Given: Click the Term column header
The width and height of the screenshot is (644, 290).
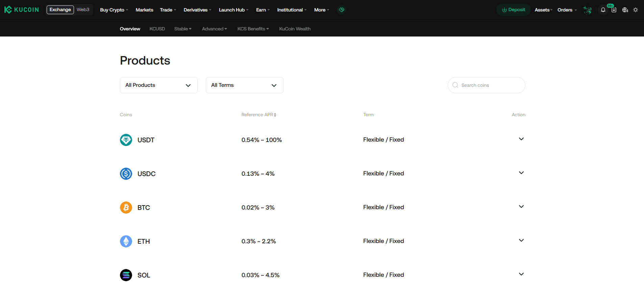Looking at the screenshot, I should [x=368, y=115].
